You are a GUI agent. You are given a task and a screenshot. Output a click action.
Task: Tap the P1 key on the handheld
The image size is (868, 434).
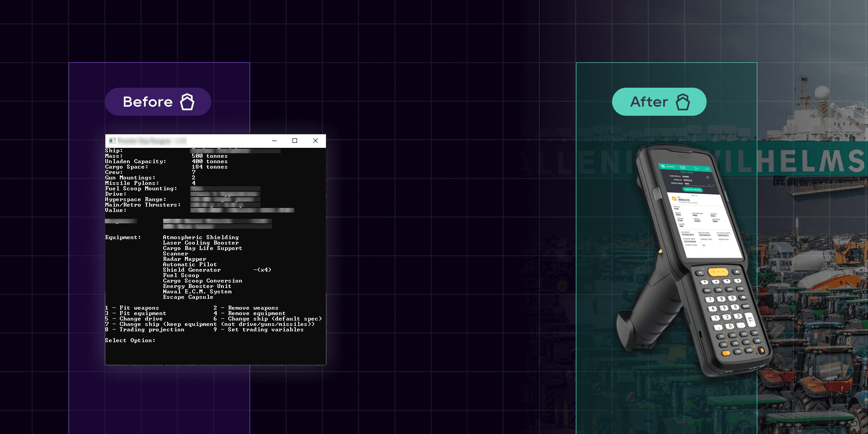point(699,273)
